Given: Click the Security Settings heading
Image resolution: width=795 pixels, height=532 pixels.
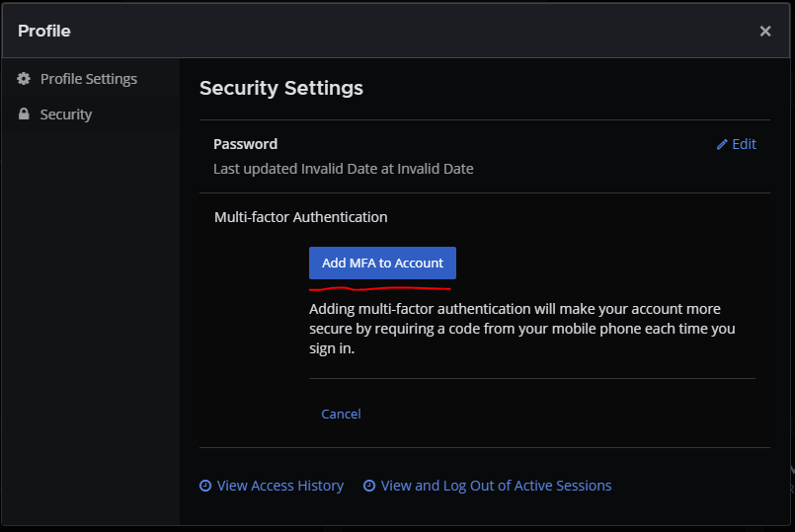Looking at the screenshot, I should tap(281, 88).
